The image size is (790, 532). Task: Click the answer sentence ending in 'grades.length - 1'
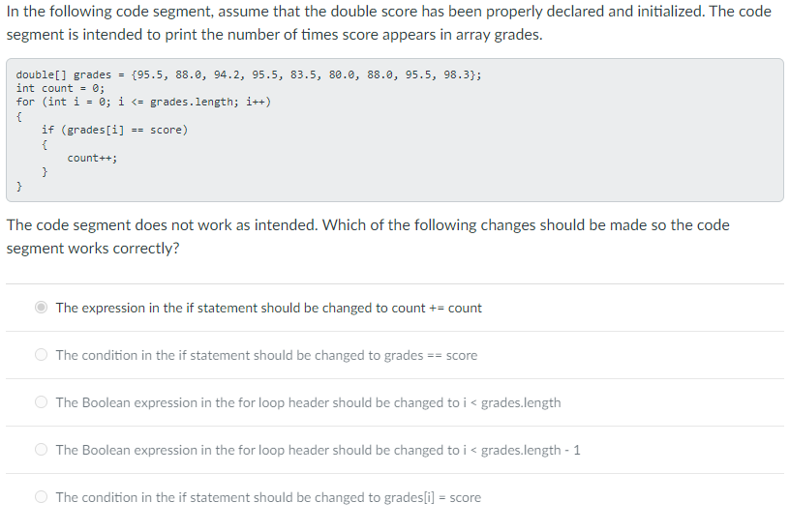point(318,450)
